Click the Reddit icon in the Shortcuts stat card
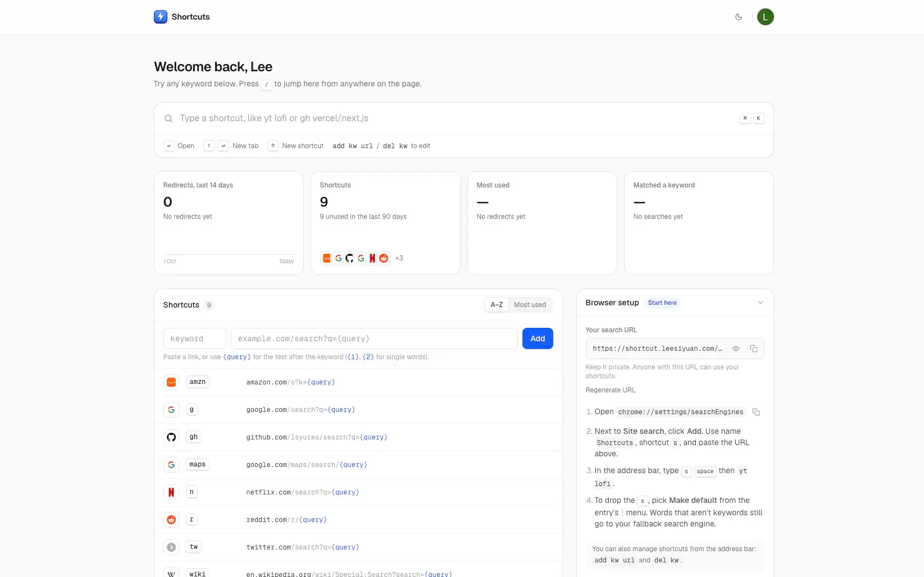Viewport: 924px width, 577px height. (384, 258)
